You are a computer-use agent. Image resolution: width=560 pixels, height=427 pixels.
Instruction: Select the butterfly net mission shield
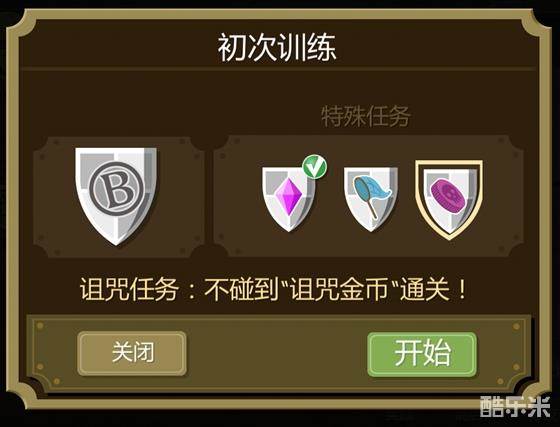pyautogui.click(x=371, y=199)
